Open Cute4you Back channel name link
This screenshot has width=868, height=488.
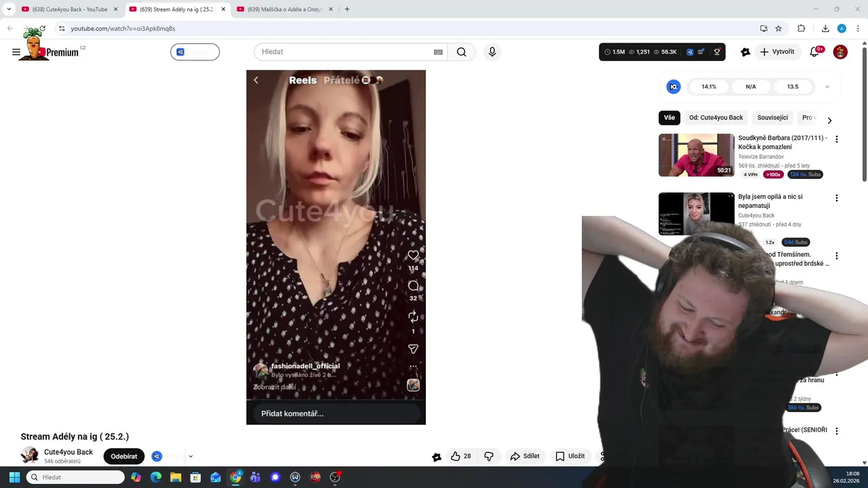[x=68, y=452]
